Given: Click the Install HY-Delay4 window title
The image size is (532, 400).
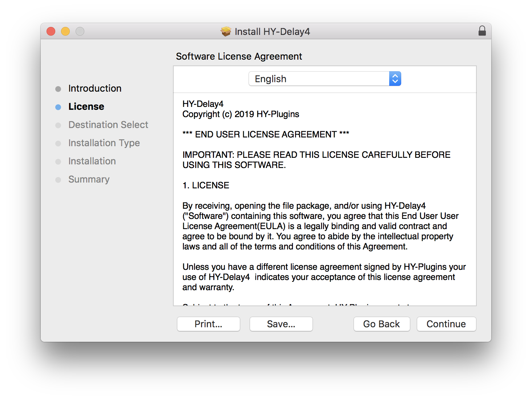Looking at the screenshot, I should [x=272, y=32].
